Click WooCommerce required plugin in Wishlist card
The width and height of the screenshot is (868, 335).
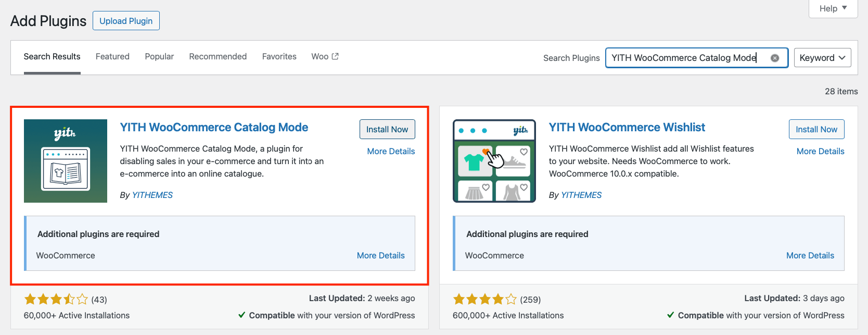494,255
